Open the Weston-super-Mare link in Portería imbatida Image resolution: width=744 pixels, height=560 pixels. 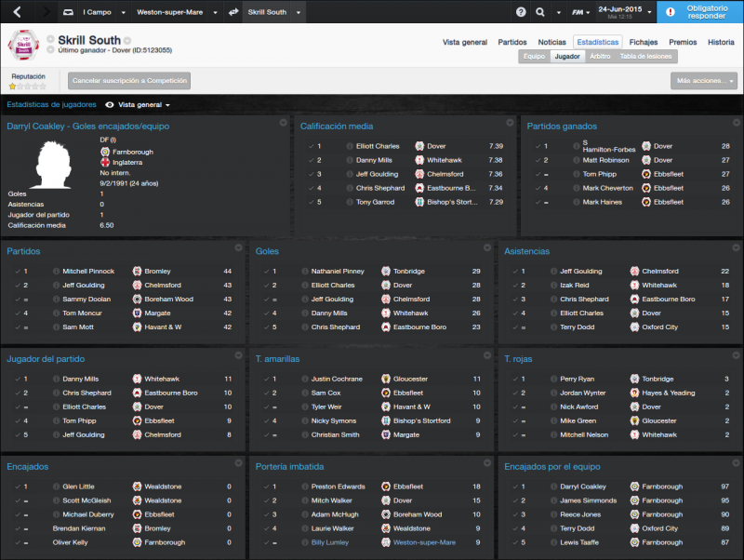click(424, 542)
